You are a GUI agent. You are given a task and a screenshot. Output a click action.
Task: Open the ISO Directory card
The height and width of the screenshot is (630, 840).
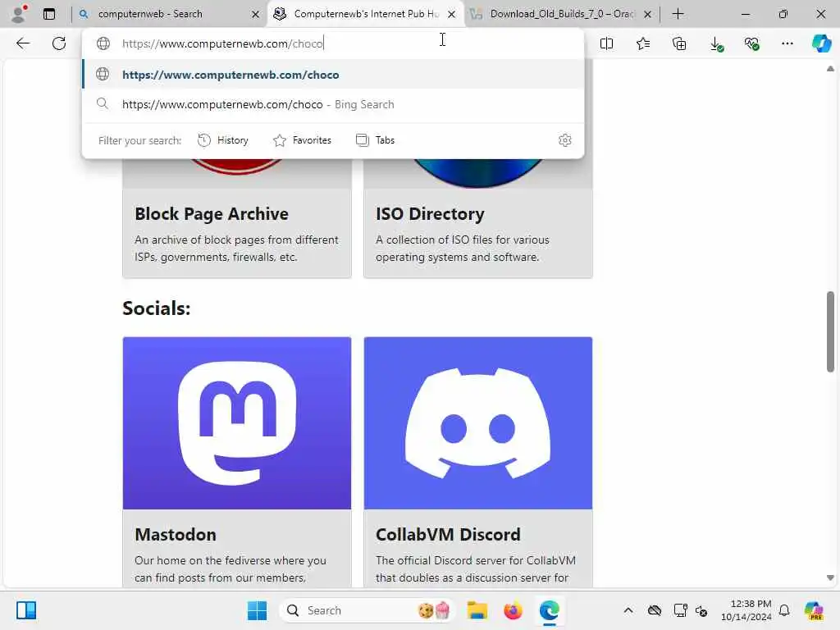(x=478, y=218)
